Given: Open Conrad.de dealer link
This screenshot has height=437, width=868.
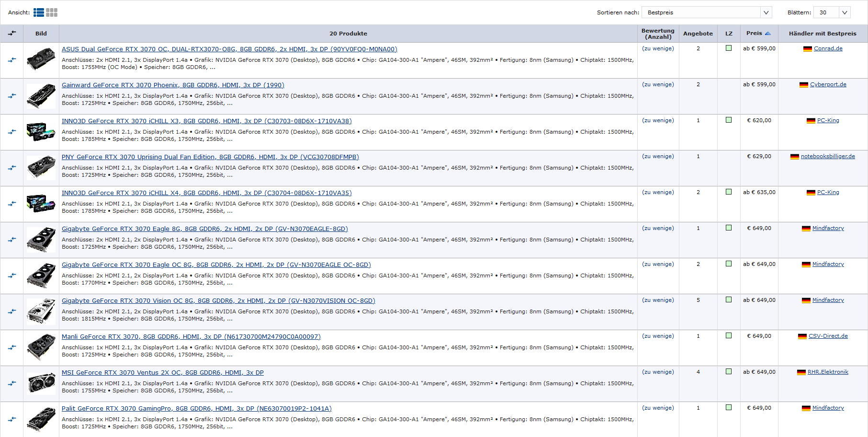Looking at the screenshot, I should coord(828,48).
